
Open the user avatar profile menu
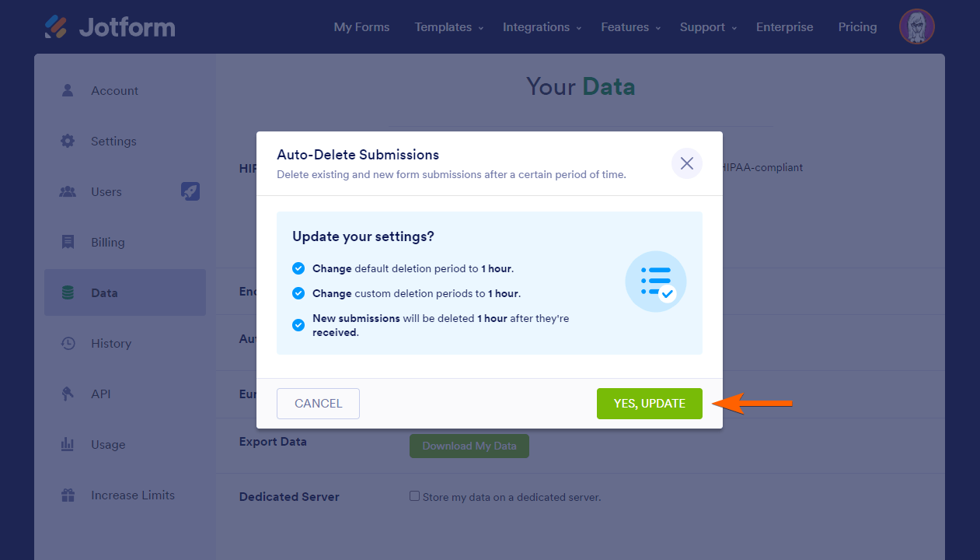click(916, 27)
